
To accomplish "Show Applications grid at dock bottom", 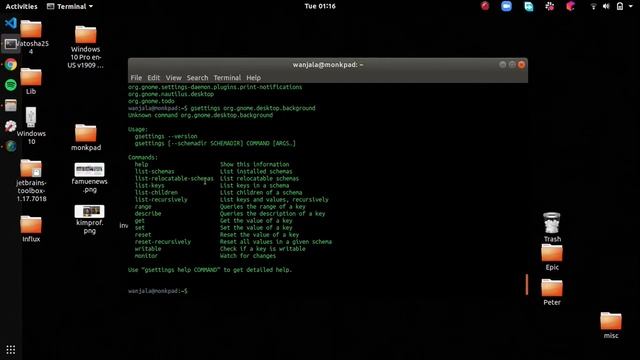I will 11,350.
